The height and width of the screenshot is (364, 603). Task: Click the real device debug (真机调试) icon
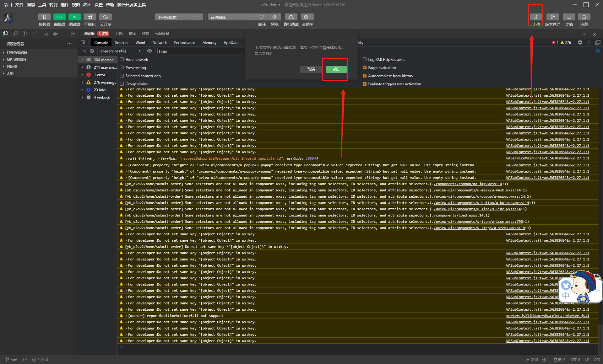(291, 17)
